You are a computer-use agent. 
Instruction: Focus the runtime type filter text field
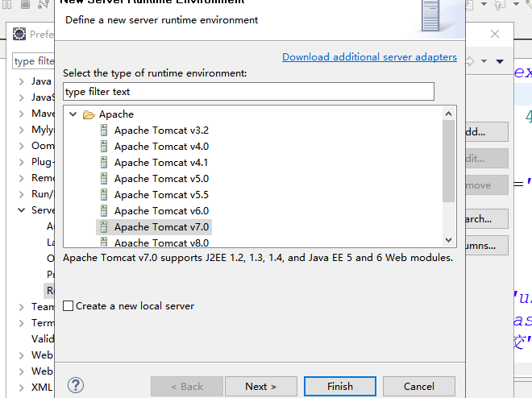pyautogui.click(x=248, y=92)
